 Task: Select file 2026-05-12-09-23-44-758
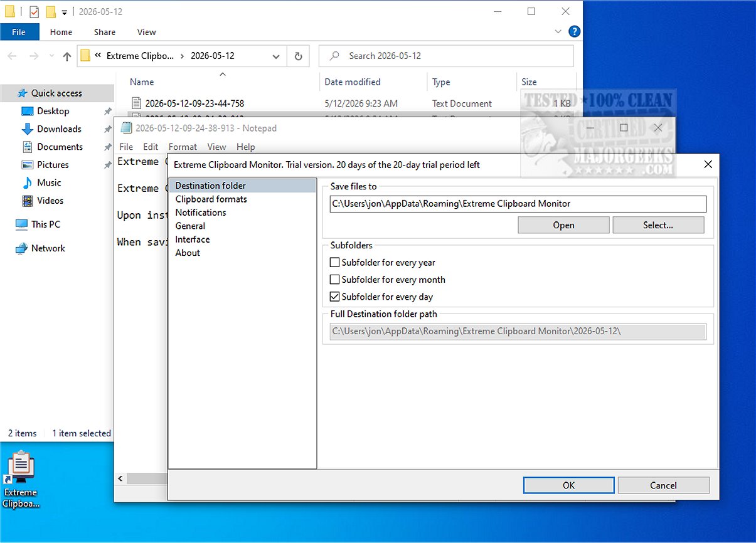click(194, 103)
